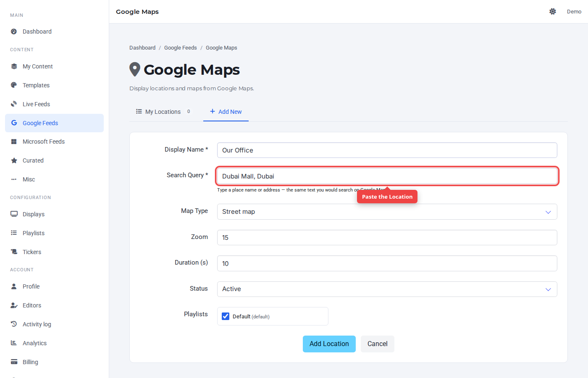Click the Displays monitor icon
588x378 pixels.
(14, 214)
